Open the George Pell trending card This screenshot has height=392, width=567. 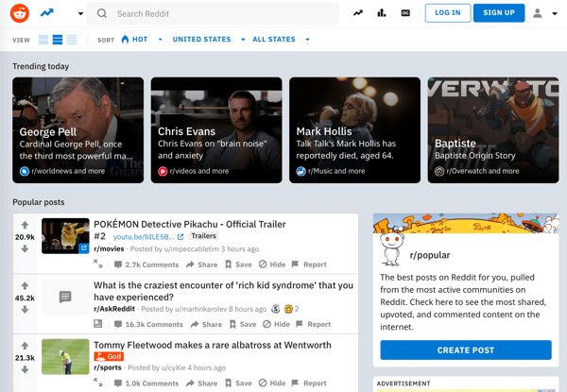tap(78, 130)
